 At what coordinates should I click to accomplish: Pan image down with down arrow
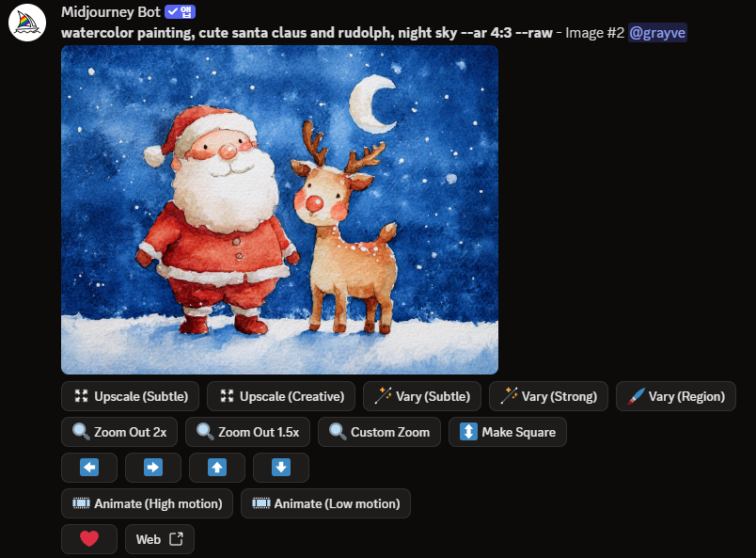[x=281, y=468]
